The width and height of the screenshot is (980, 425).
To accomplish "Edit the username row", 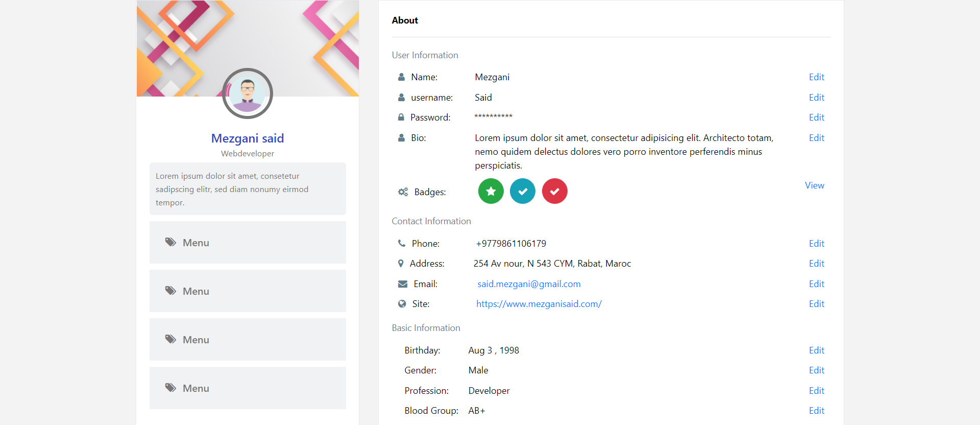I will pyautogui.click(x=817, y=97).
